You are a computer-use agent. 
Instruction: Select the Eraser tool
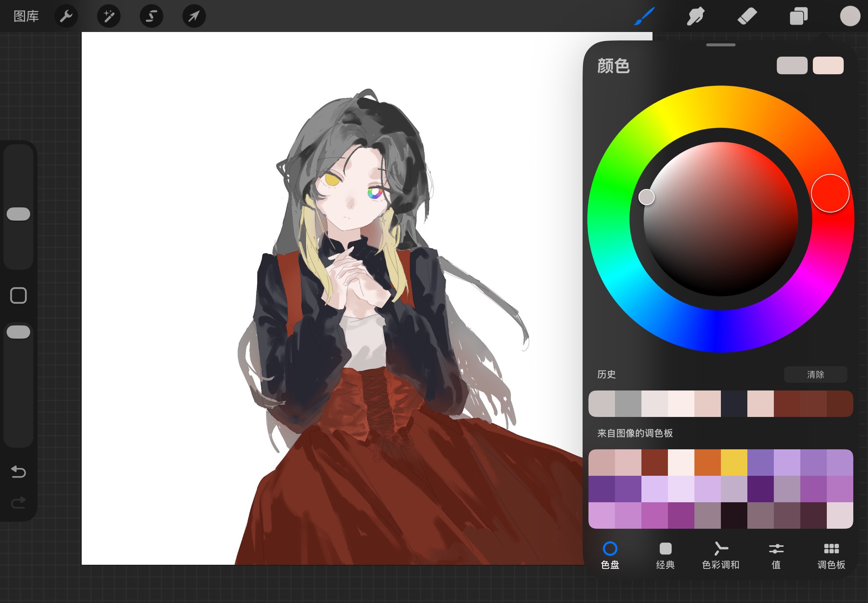(x=747, y=16)
